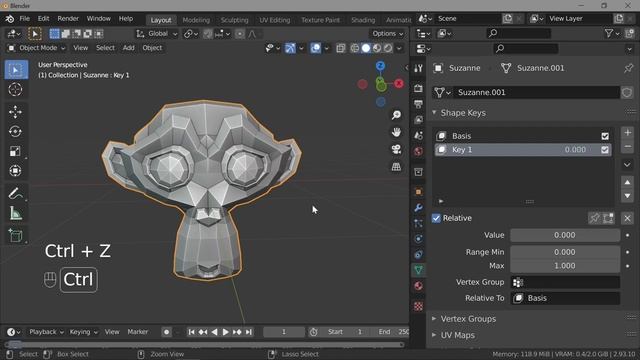Open the File menu

(24, 19)
